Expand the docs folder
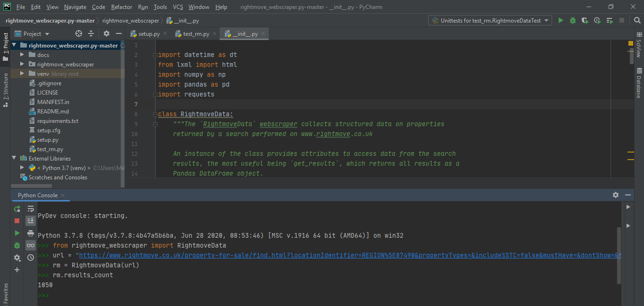The image size is (644, 306). (x=22, y=55)
